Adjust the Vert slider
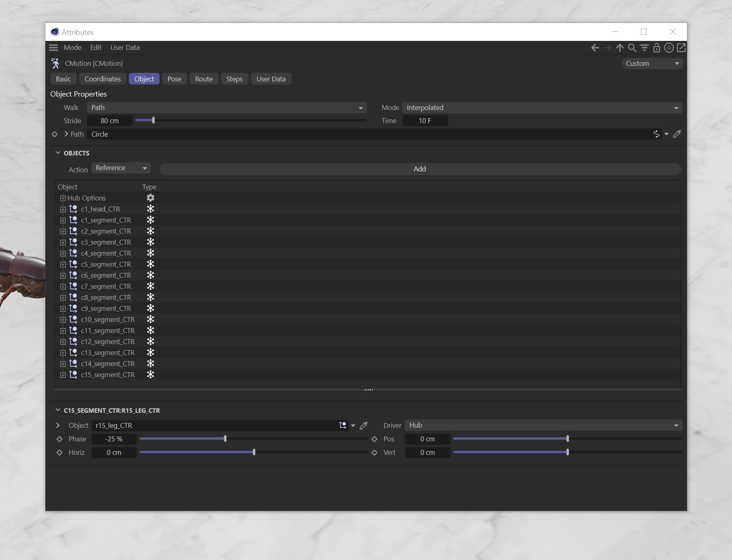This screenshot has height=560, width=732. tap(568, 452)
